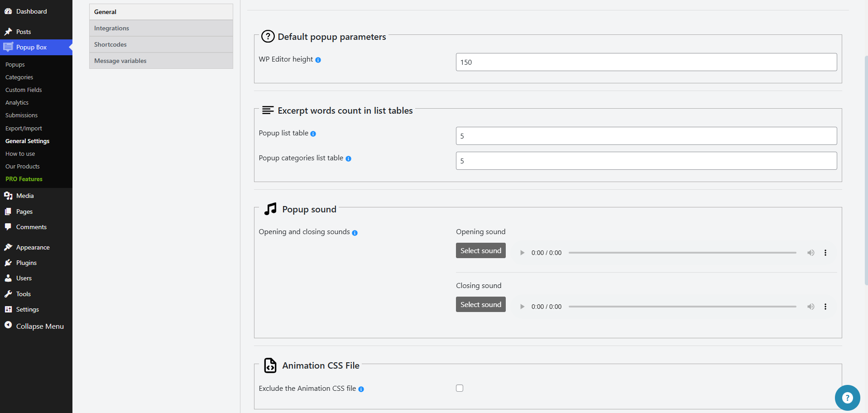Click info icon next to Popup list table
Screen dimensions: 868x413
coord(313,134)
